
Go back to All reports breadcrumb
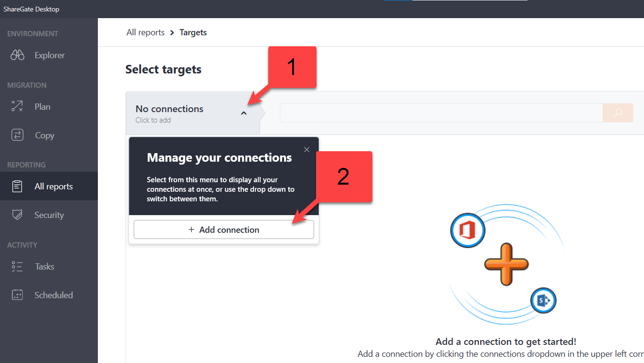(145, 32)
